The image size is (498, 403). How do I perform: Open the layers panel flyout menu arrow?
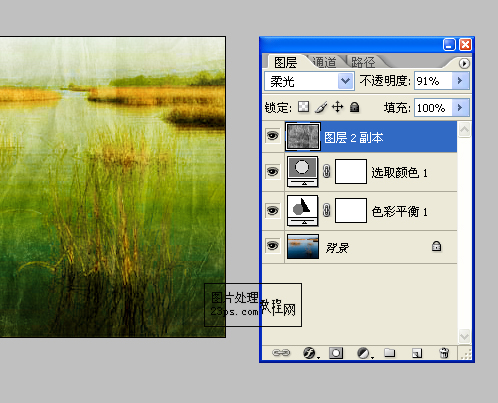(464, 63)
